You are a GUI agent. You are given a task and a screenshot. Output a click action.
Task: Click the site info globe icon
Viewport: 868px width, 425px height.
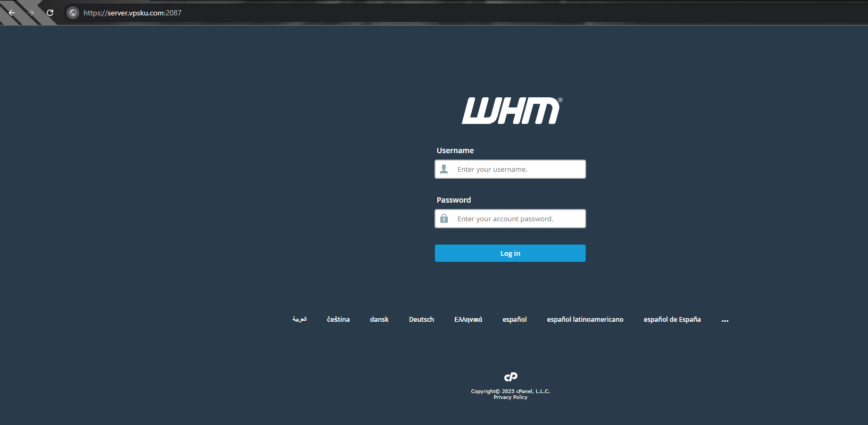pyautogui.click(x=73, y=13)
